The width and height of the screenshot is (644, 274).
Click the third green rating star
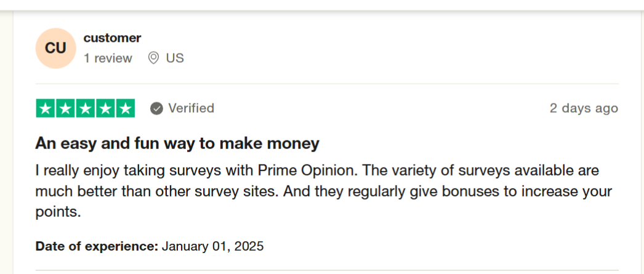(86, 108)
